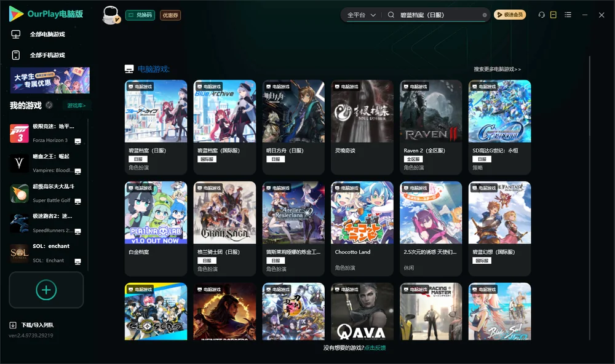Click the plus button to add a game
The height and width of the screenshot is (364, 615).
[46, 290]
